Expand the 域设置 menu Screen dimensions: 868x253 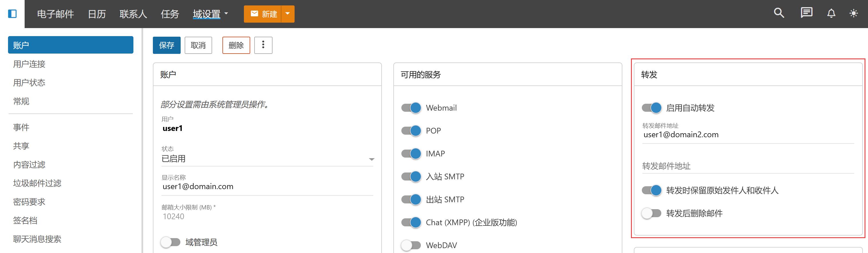(x=210, y=14)
